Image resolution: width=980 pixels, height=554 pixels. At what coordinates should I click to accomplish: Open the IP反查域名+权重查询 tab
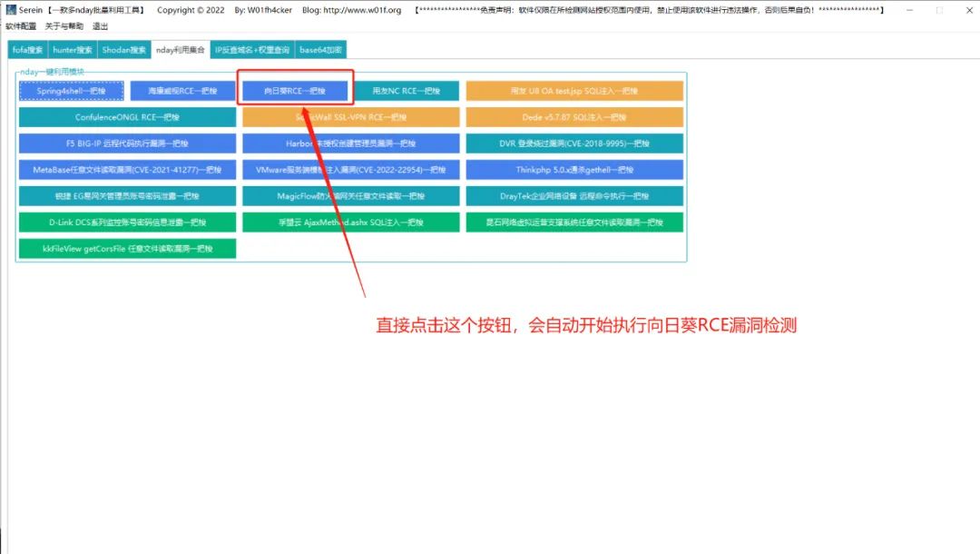252,50
